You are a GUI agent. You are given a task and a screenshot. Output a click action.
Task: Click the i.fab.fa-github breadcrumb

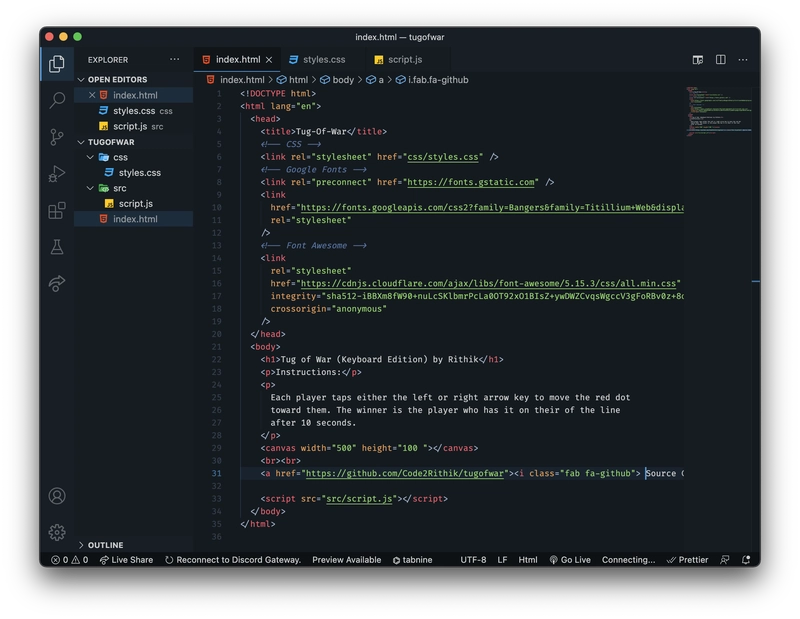pyautogui.click(x=432, y=80)
